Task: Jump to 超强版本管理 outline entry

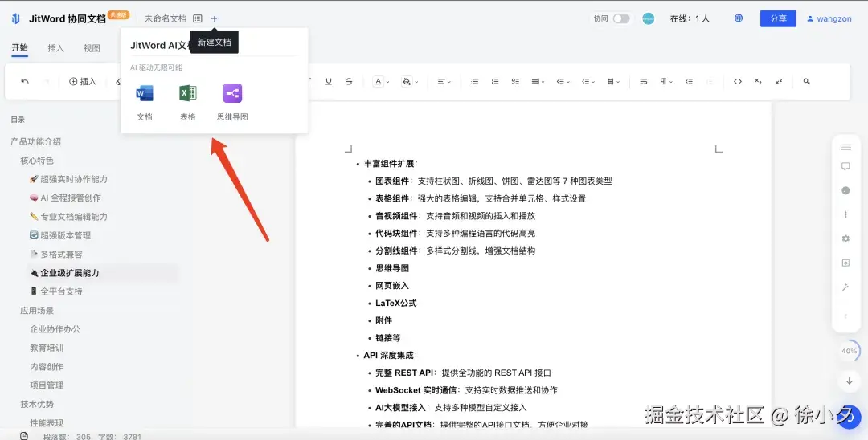Action: point(60,235)
